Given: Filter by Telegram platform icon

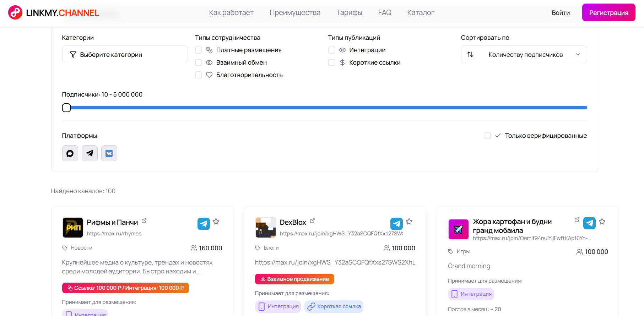Looking at the screenshot, I should [x=90, y=153].
